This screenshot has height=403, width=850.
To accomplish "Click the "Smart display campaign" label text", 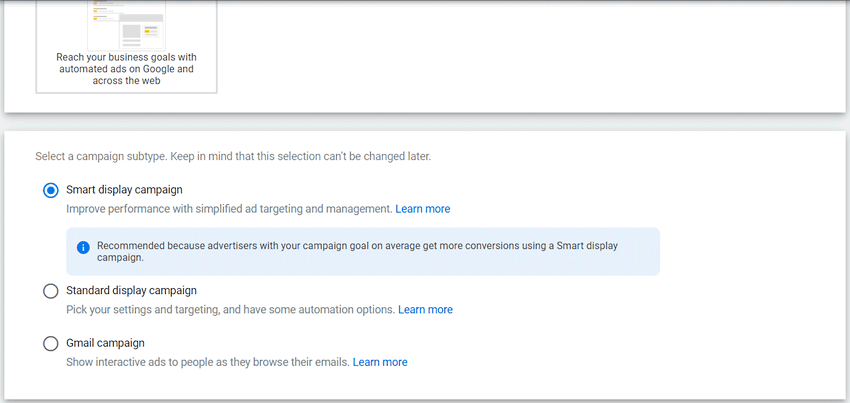I will click(124, 189).
